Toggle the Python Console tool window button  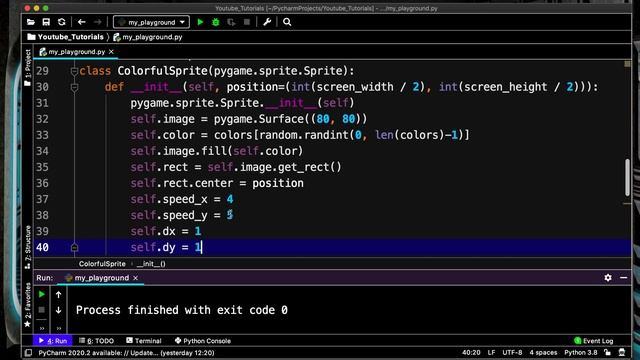[202, 341]
